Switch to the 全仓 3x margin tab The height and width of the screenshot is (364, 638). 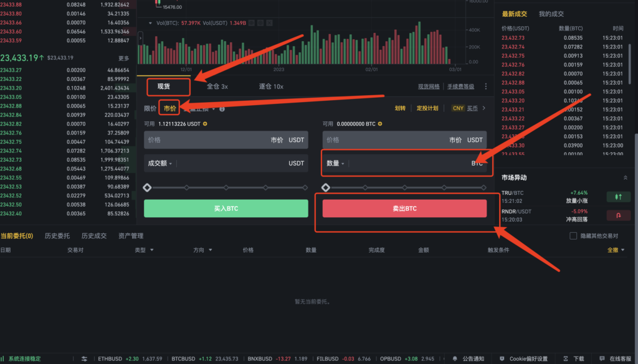tap(217, 86)
